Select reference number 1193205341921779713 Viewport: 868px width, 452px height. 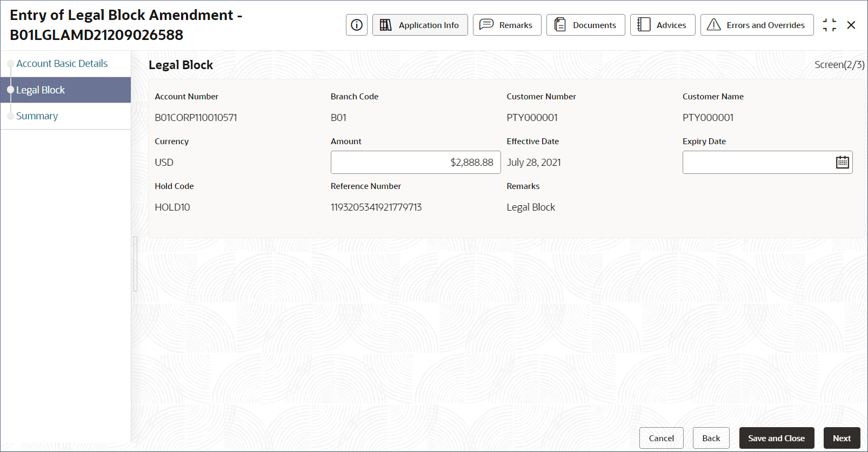(376, 207)
